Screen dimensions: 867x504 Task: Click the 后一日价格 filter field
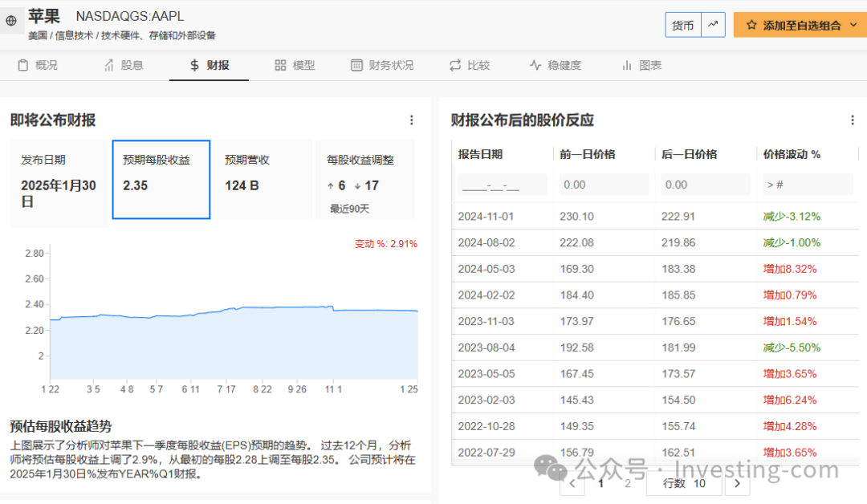tap(706, 185)
